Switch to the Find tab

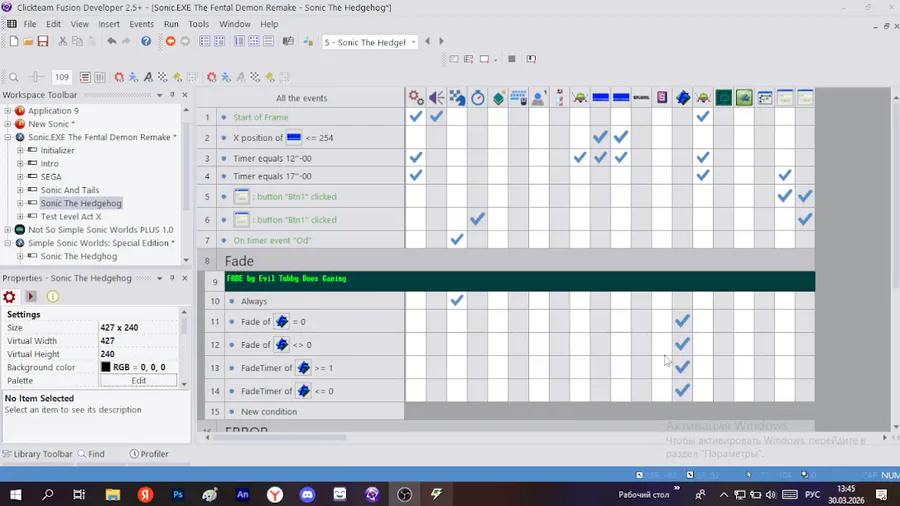click(92, 454)
